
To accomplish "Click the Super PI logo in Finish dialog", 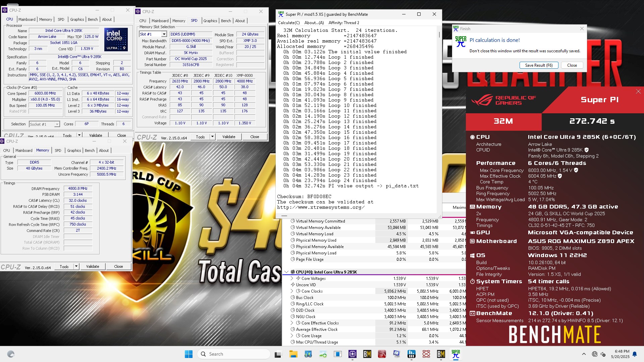I will 461,42.
